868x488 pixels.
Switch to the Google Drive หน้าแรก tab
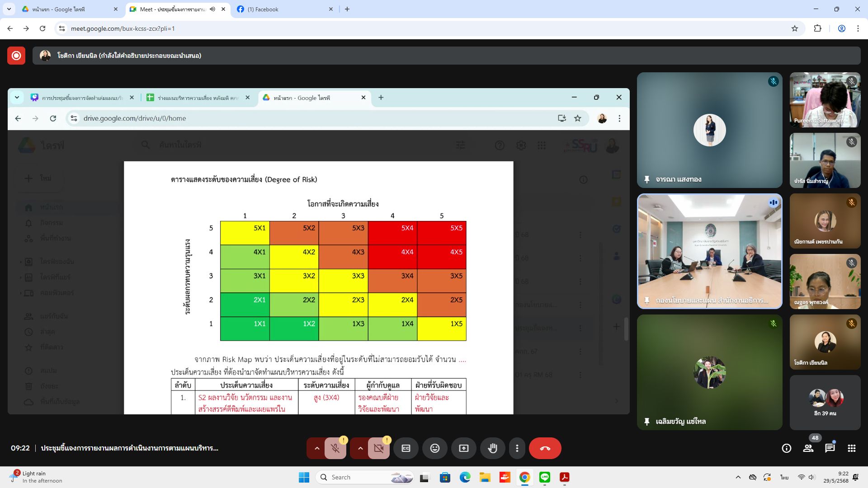68,9
